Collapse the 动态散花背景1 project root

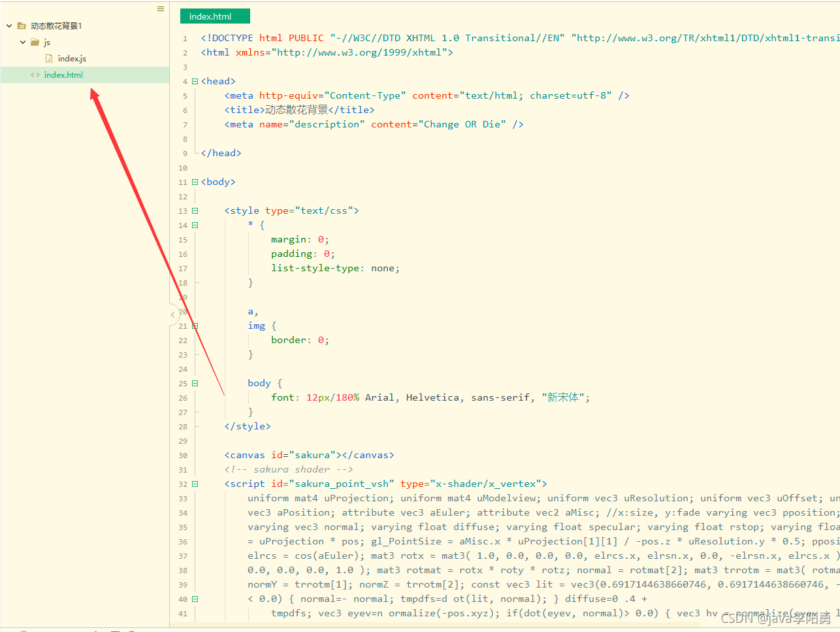[x=9, y=26]
